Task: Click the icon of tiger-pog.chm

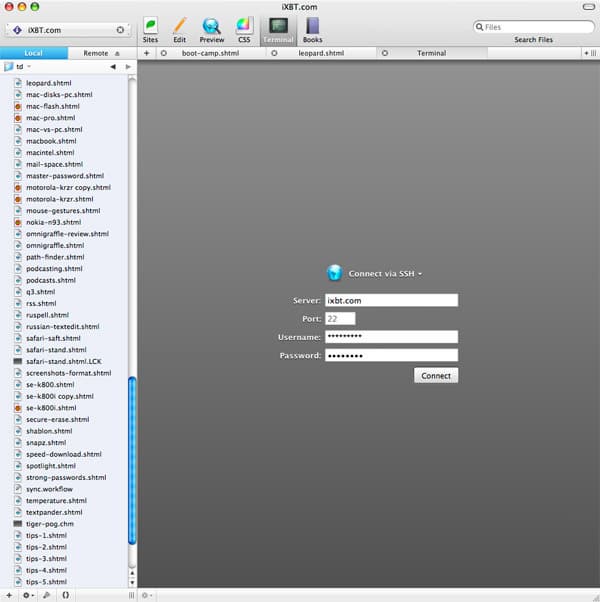Action: pyautogui.click(x=18, y=524)
